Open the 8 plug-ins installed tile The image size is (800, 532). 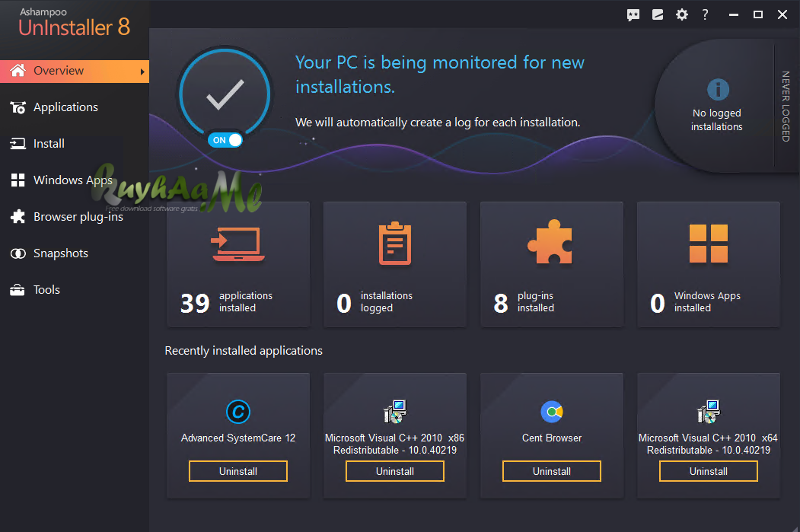552,264
